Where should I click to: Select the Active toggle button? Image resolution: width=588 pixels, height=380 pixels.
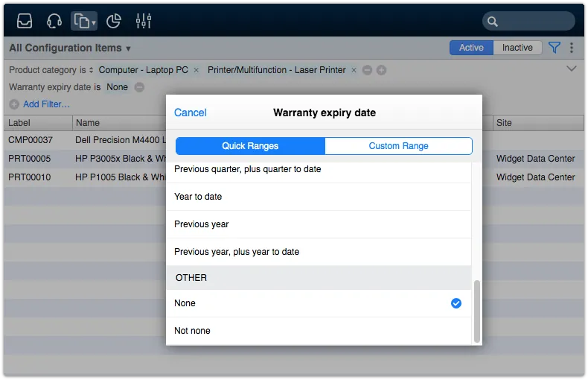click(471, 48)
